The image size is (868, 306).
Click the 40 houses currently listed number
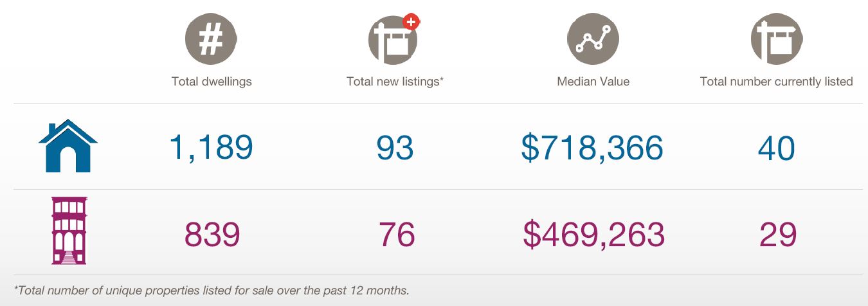click(x=777, y=148)
